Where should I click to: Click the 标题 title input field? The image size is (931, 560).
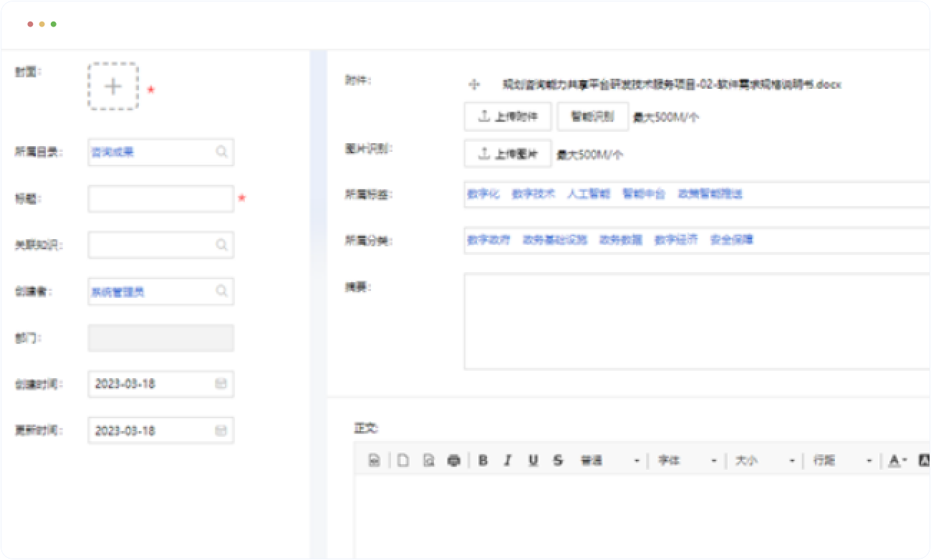click(160, 198)
